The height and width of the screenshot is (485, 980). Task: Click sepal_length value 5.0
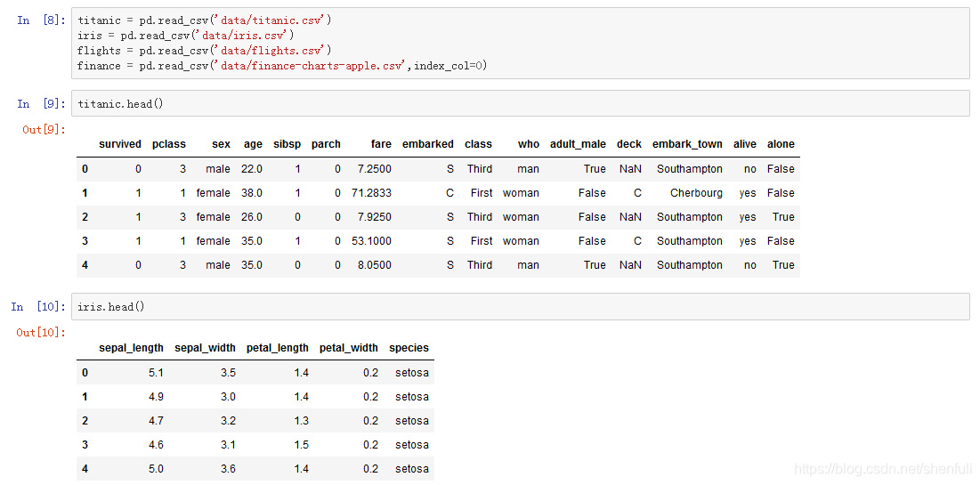(157, 469)
